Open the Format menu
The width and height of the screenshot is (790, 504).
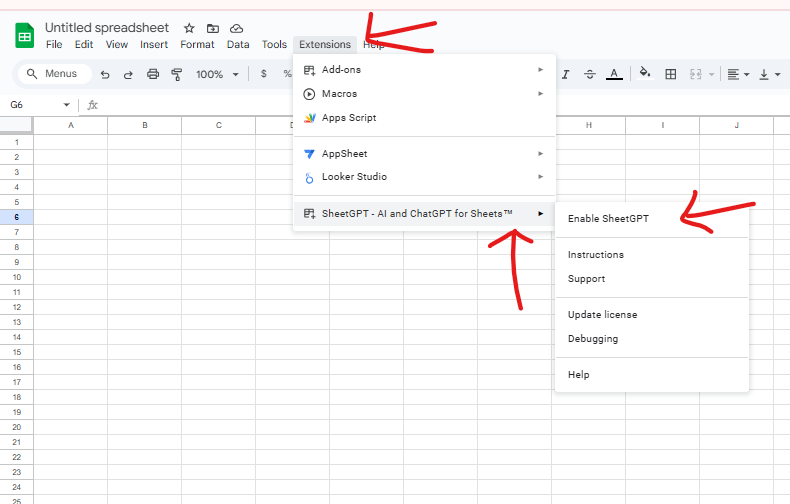[197, 44]
